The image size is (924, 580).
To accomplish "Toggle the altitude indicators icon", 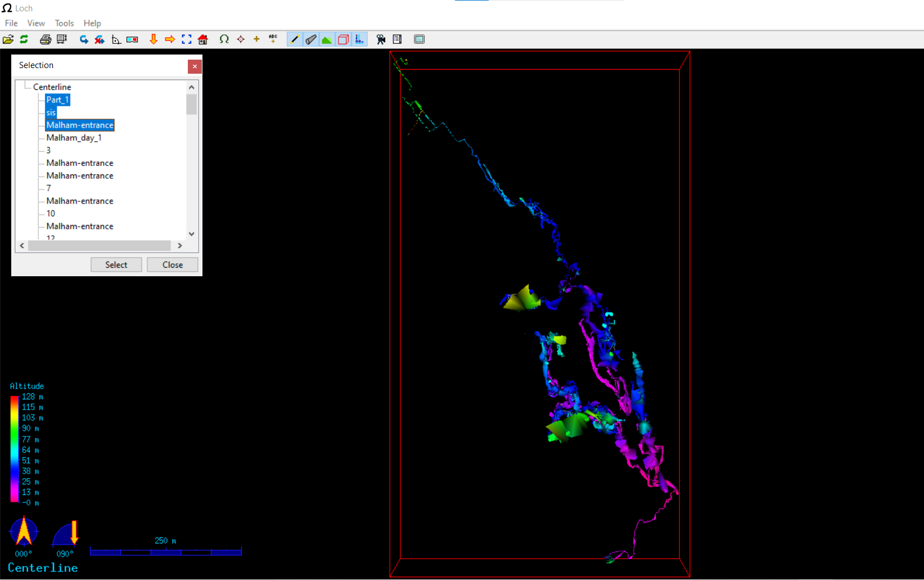I will 359,39.
